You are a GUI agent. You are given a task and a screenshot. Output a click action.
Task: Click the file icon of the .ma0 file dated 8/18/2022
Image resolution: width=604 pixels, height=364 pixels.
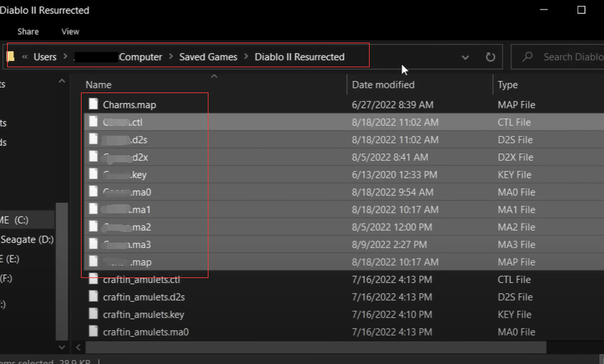pyautogui.click(x=93, y=191)
